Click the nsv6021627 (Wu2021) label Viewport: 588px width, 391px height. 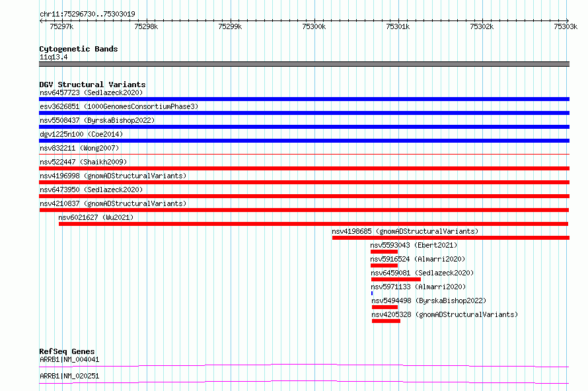[96, 217]
